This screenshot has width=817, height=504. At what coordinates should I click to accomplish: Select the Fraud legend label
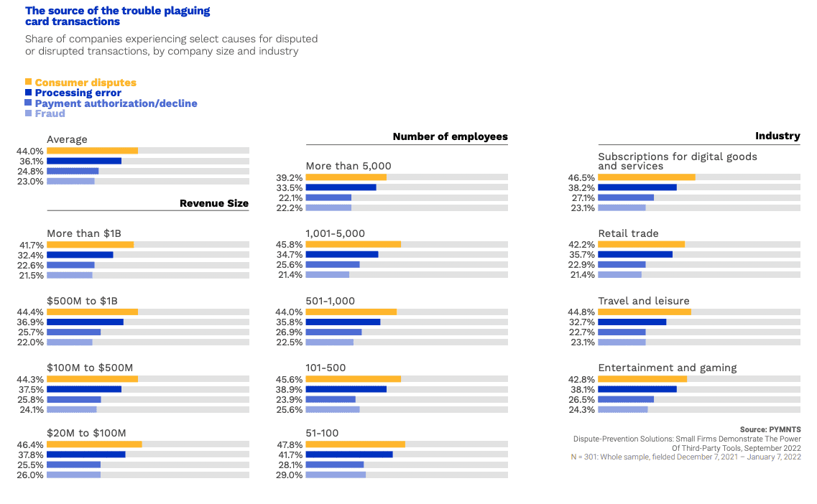(50, 113)
